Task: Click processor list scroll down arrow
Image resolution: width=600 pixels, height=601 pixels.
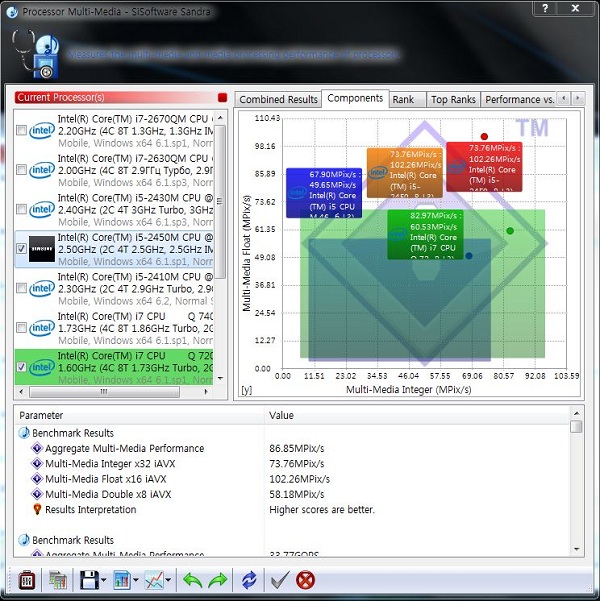Action: tap(220, 378)
